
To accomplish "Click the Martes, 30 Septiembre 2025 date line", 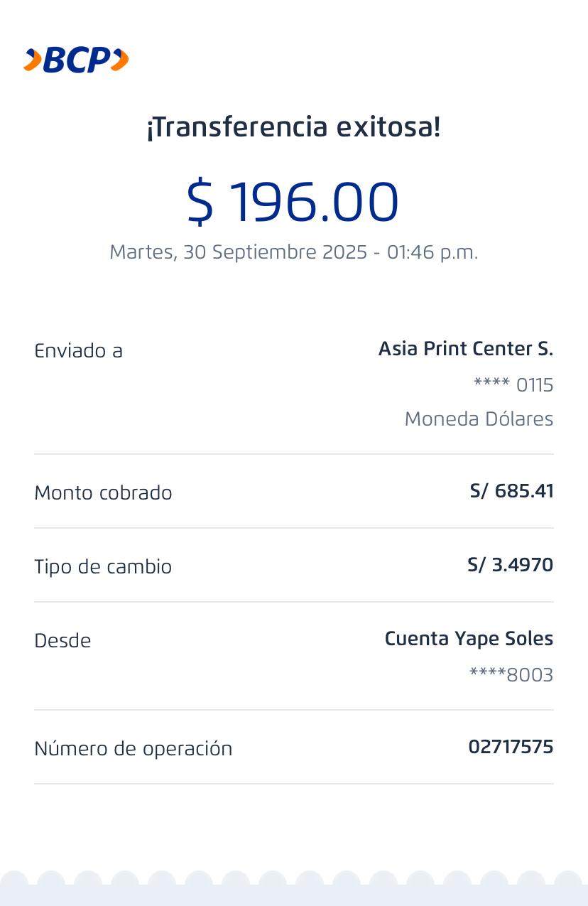I will coord(293,252).
